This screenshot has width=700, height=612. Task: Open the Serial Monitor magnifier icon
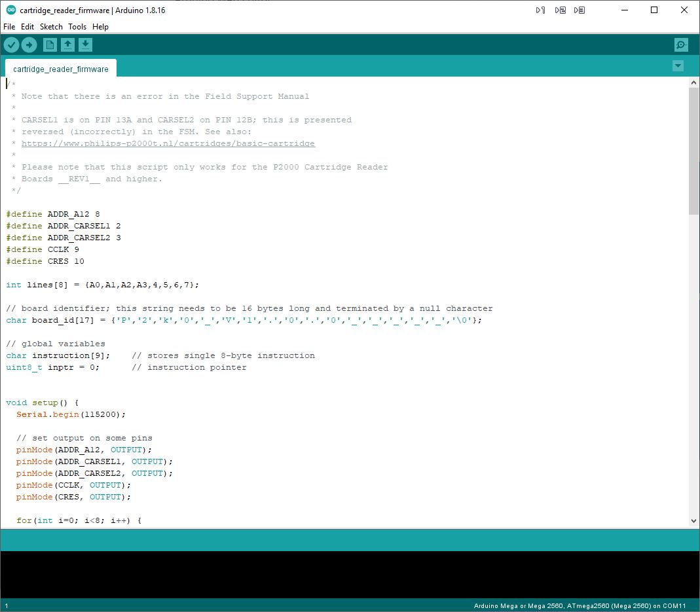[x=681, y=45]
